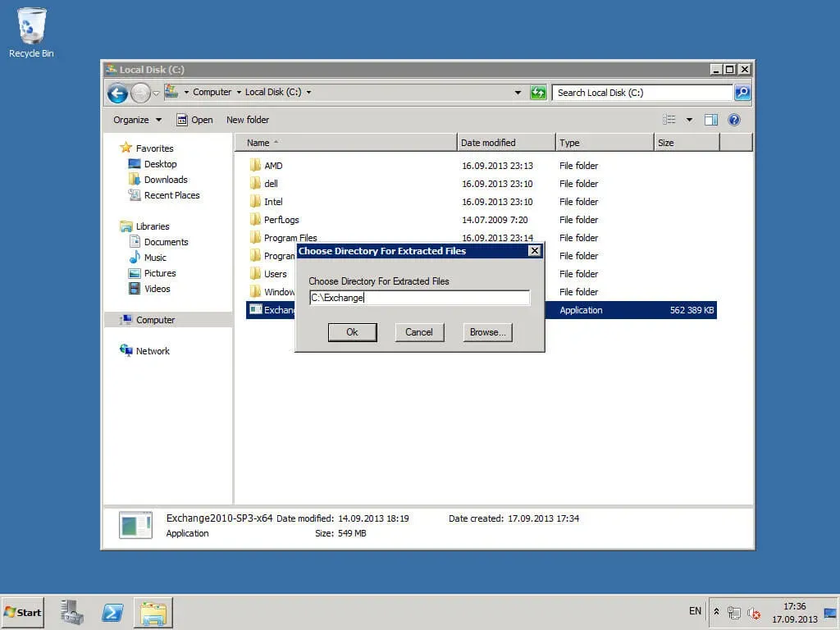
Task: Focus the Search Local Disk (C:) field
Action: 641,93
